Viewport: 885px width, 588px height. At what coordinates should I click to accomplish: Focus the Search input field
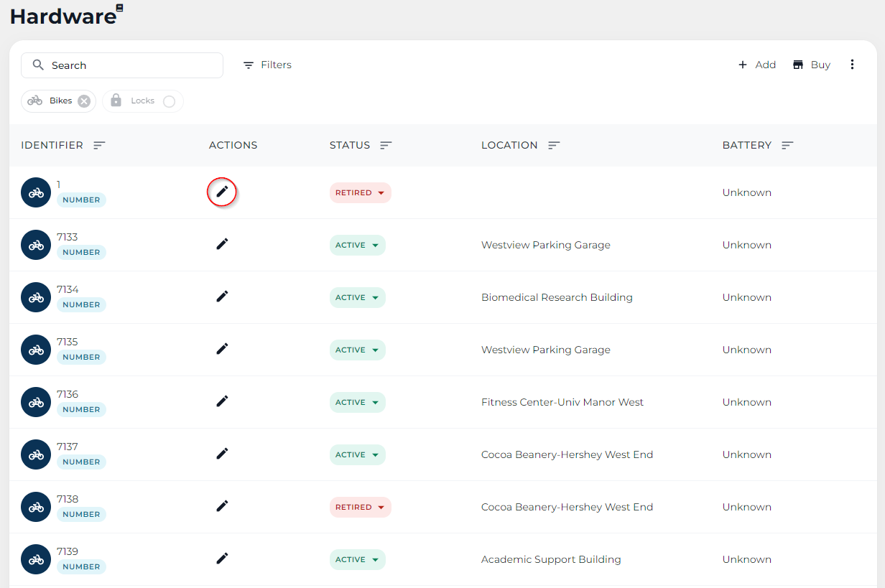(122, 65)
